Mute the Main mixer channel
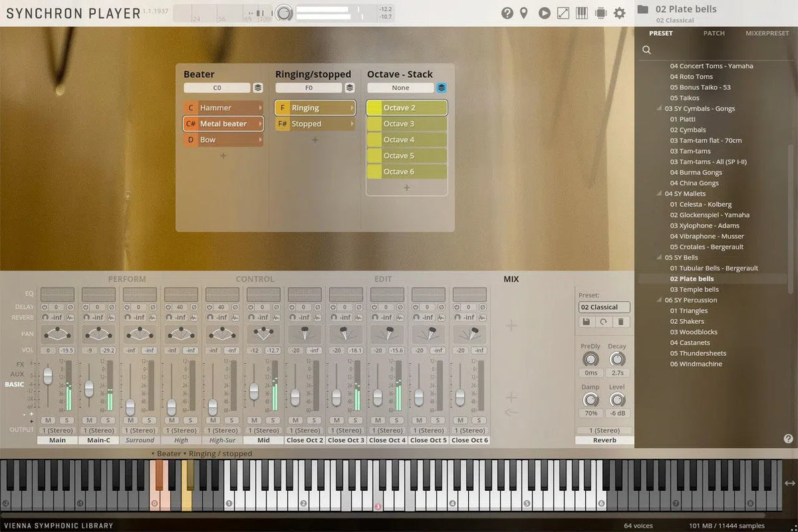798x532 pixels. [48, 420]
